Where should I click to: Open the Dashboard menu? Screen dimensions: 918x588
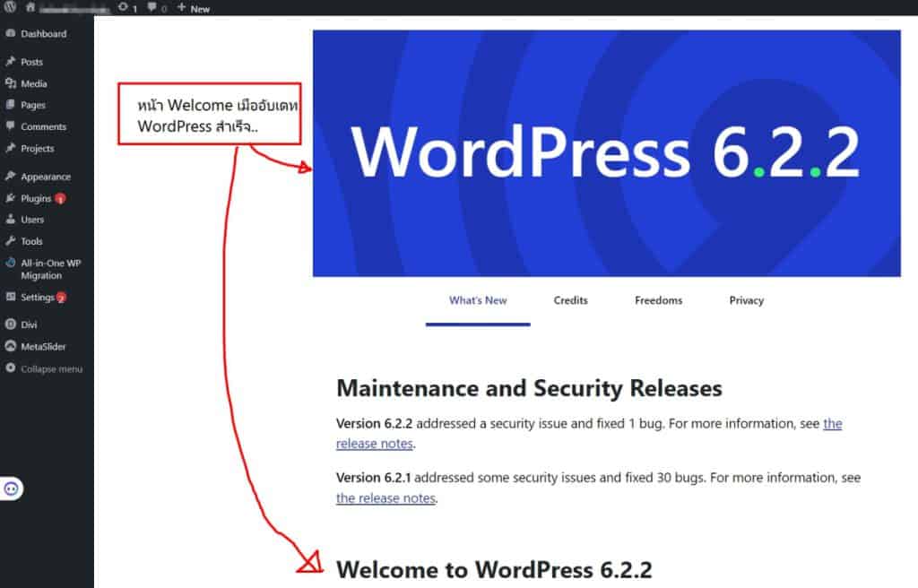click(44, 34)
